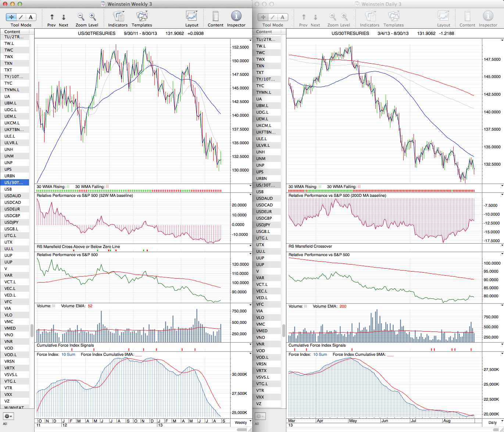Select the text 'A' tool mode, Weekly window
504x432 pixels.
coord(31,17)
